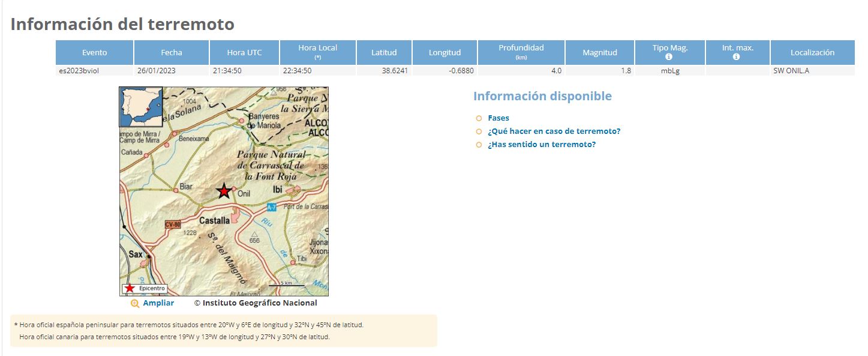Screen dimensions: 868x356
Task: Click the magnifier icon beside Ampliar
Action: coord(135,303)
